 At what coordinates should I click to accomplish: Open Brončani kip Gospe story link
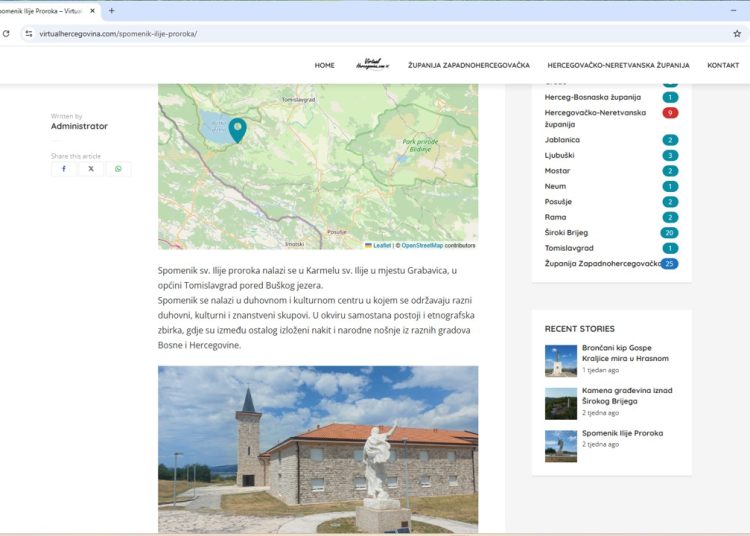tap(625, 353)
